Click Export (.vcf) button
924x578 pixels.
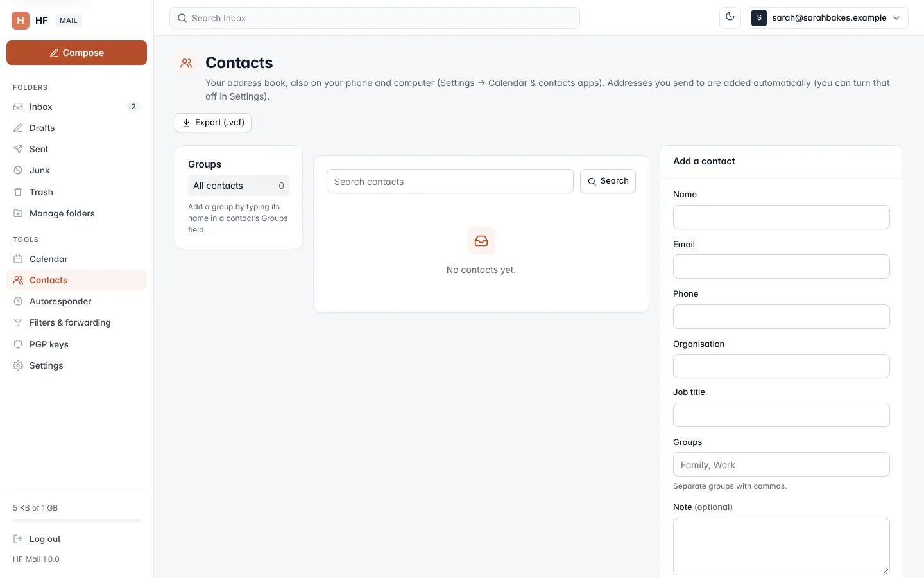coord(213,123)
